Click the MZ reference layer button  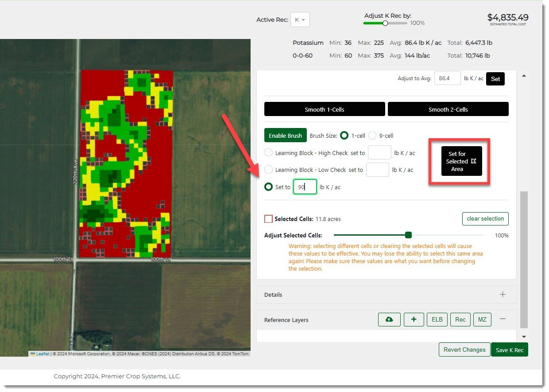click(482, 320)
